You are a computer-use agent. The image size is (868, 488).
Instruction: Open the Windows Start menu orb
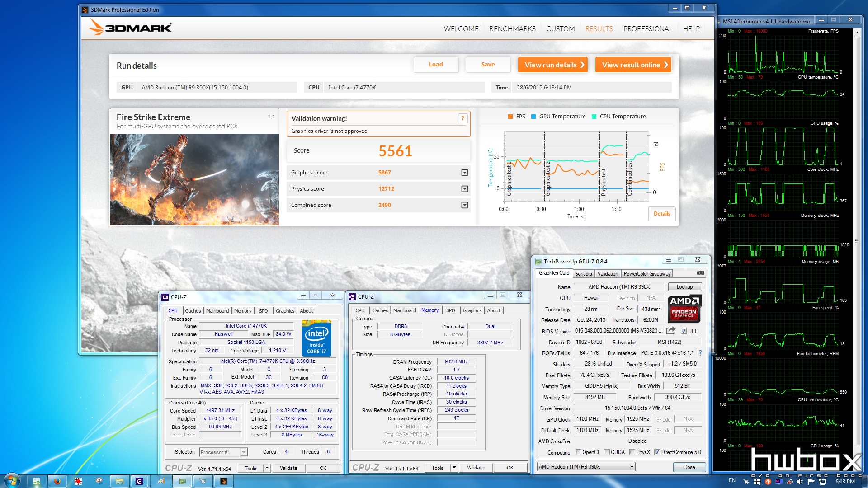(11, 481)
